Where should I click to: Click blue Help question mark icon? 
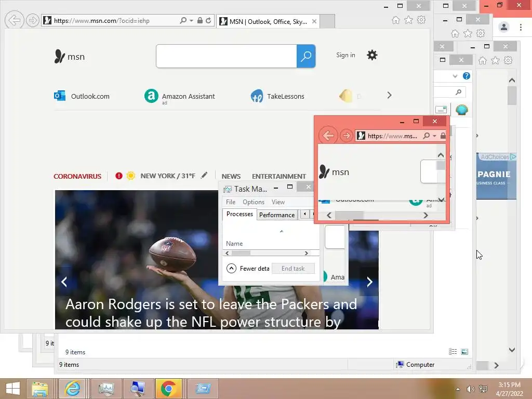467,76
